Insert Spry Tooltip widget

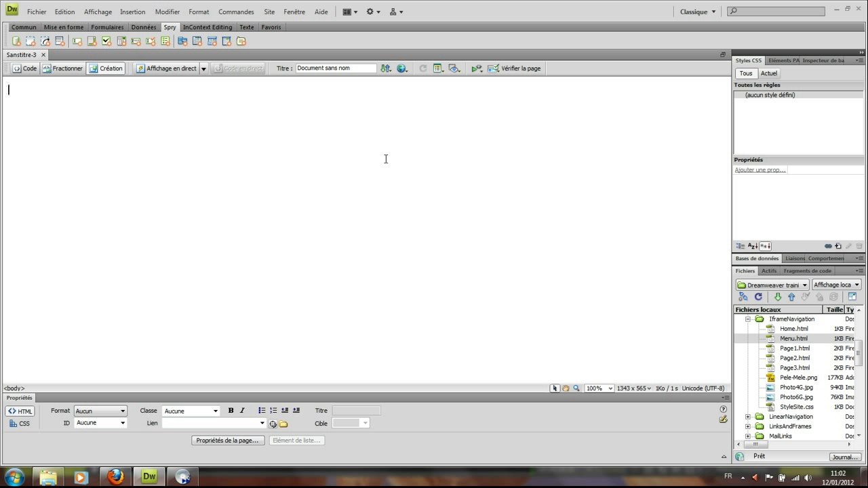click(x=241, y=41)
